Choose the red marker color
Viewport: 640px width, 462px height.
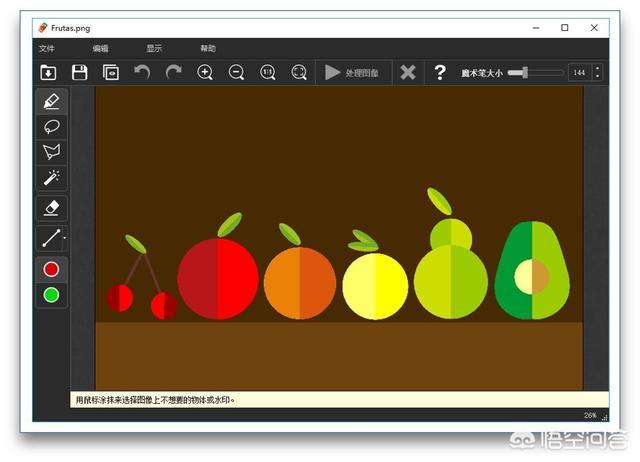point(51,269)
